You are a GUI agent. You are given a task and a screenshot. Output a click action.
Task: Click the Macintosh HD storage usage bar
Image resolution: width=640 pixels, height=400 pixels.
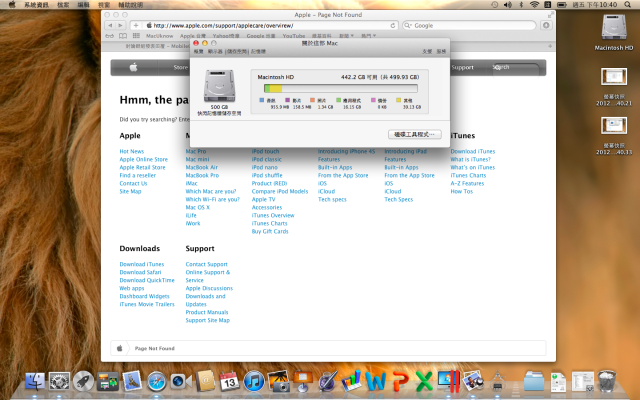(341, 88)
